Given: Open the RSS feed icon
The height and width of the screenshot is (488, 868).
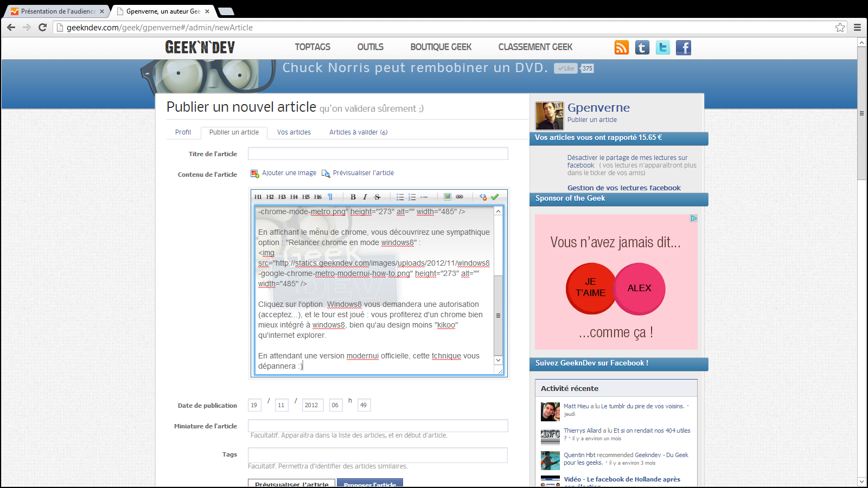Looking at the screenshot, I should 622,48.
